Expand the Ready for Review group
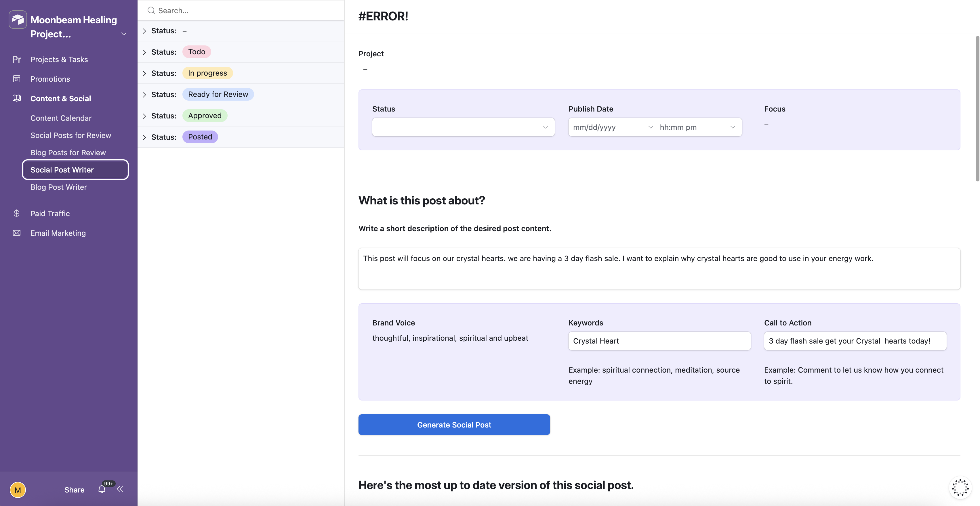 (144, 95)
